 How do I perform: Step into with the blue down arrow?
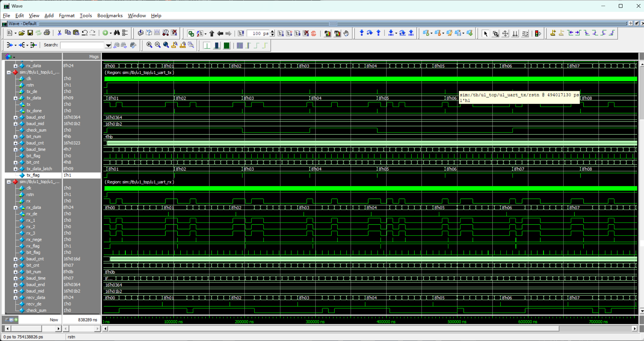click(x=362, y=33)
